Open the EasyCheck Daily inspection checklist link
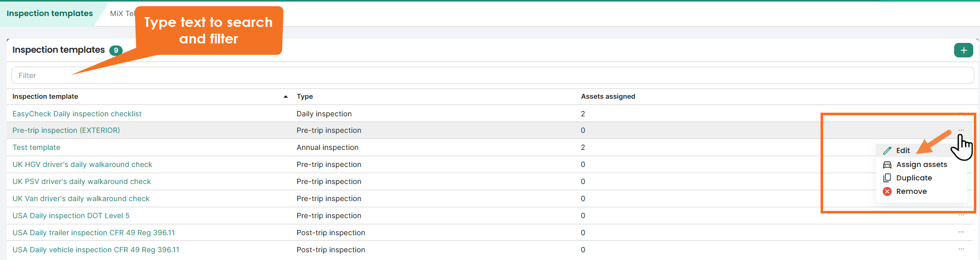This screenshot has height=260, width=980. pyautogui.click(x=77, y=114)
